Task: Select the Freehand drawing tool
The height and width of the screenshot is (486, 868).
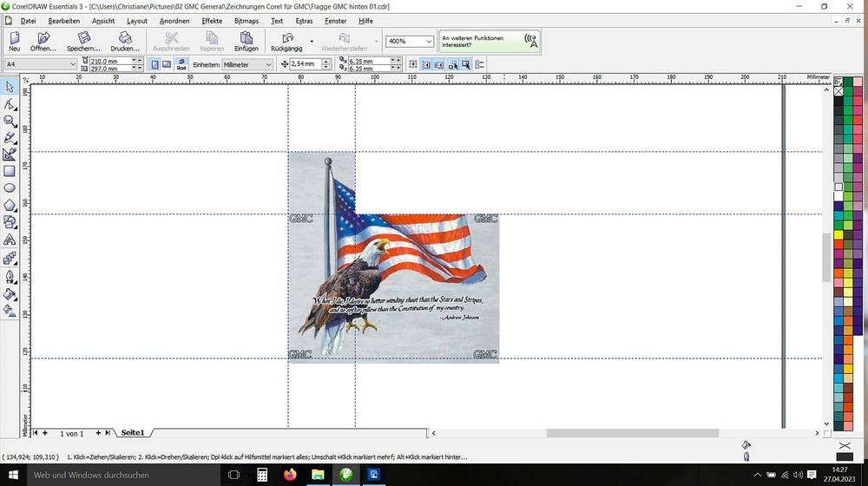Action: click(x=10, y=137)
